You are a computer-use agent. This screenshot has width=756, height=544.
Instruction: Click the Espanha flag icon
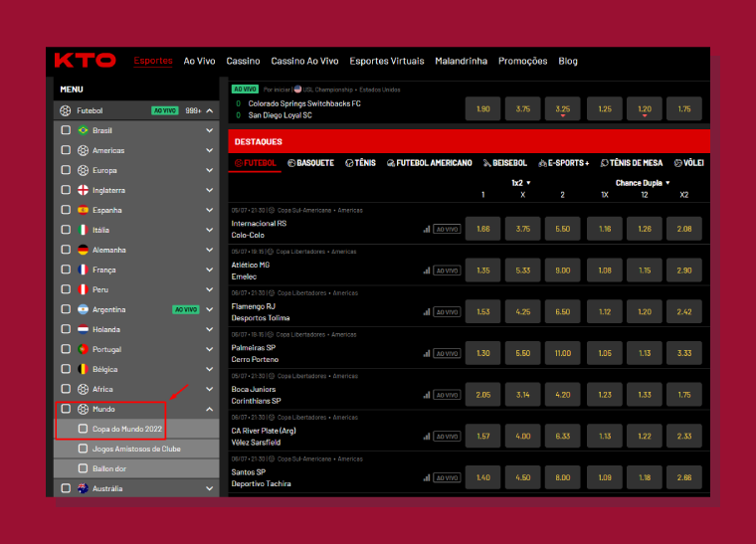coord(83,210)
